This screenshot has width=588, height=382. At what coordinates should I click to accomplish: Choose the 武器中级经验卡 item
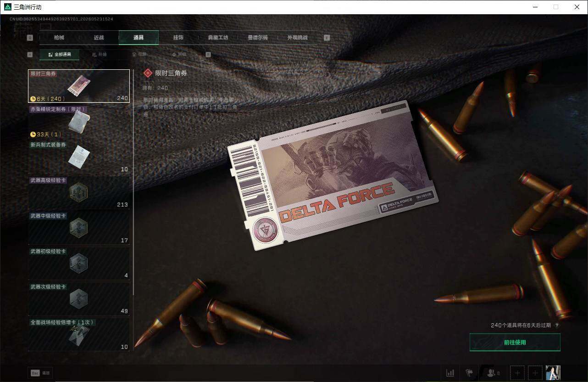pos(79,228)
